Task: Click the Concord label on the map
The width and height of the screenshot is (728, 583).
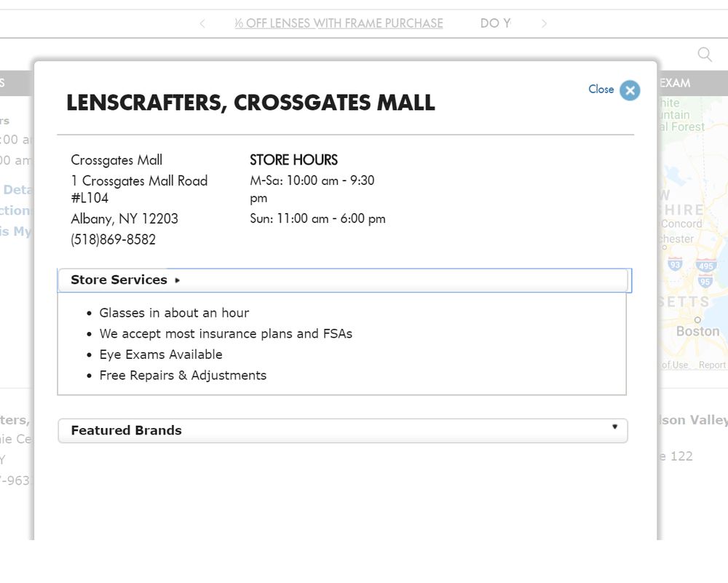Action: 681,224
